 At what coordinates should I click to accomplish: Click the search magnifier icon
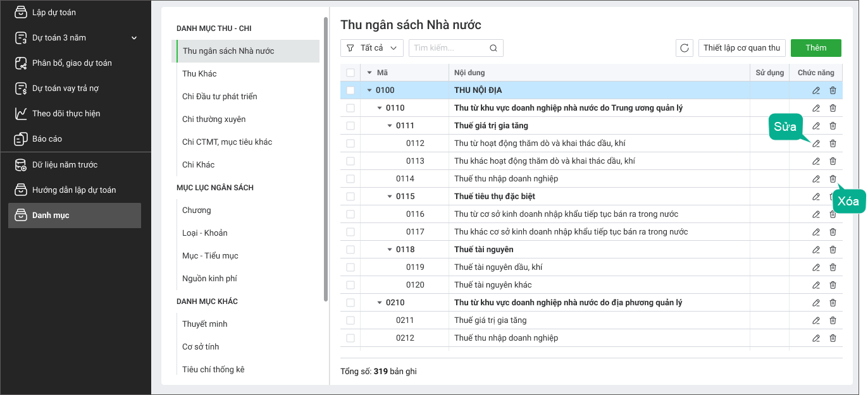coord(493,48)
